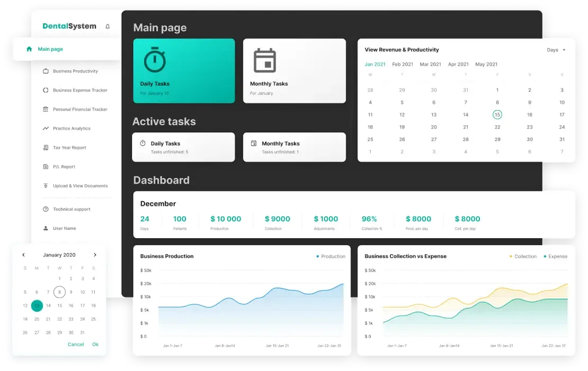Switch to the Feb 2021 month tab

(x=403, y=64)
